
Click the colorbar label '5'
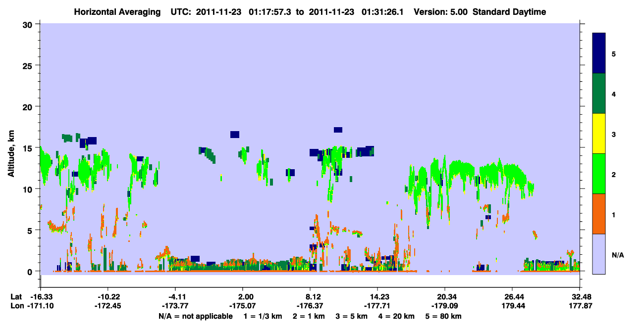pyautogui.click(x=614, y=53)
